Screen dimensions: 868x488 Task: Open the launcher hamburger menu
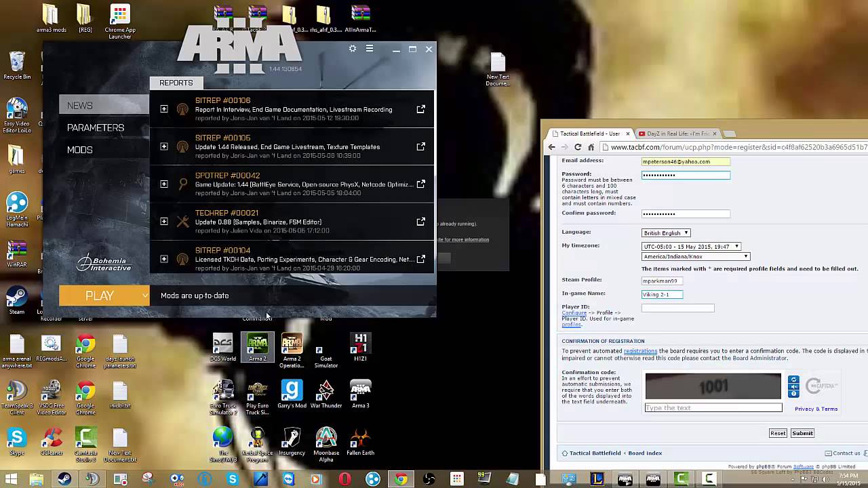point(370,49)
